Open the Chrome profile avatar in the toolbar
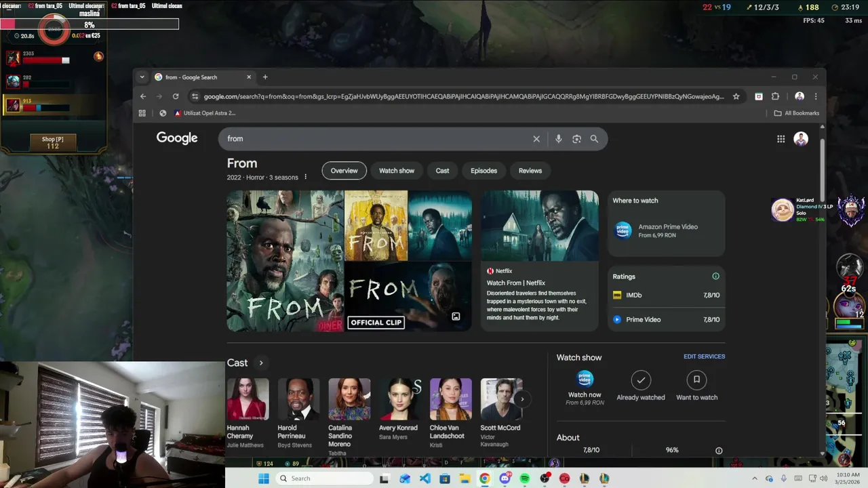 point(800,96)
